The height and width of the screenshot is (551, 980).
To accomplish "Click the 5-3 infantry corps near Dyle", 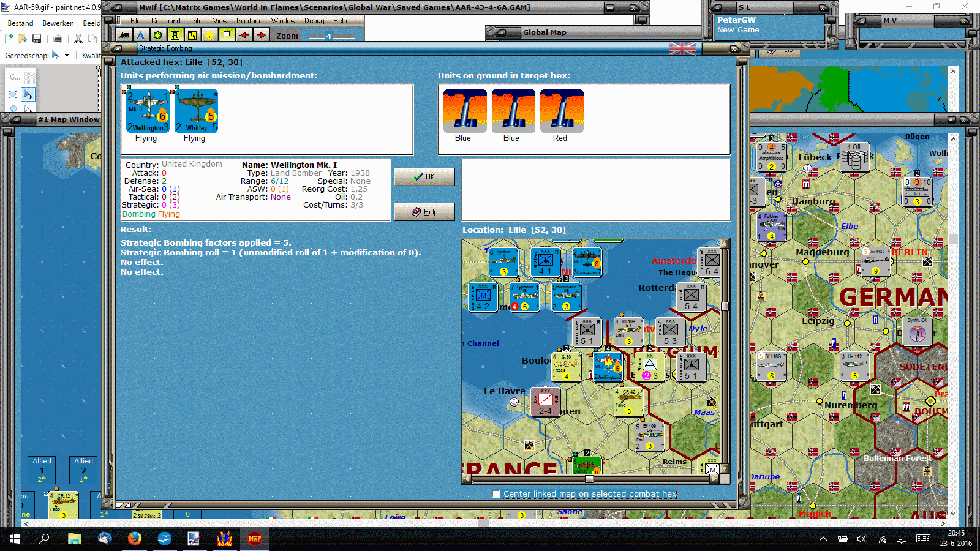I will click(670, 332).
